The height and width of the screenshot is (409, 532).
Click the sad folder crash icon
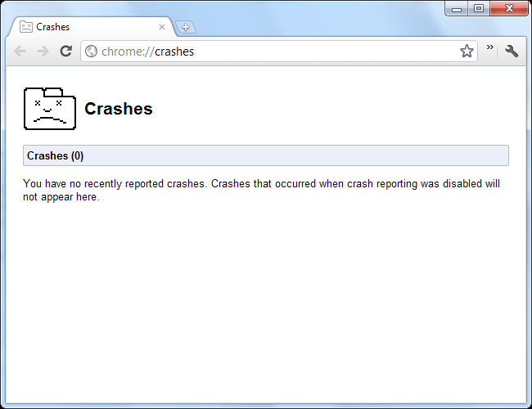[50, 109]
